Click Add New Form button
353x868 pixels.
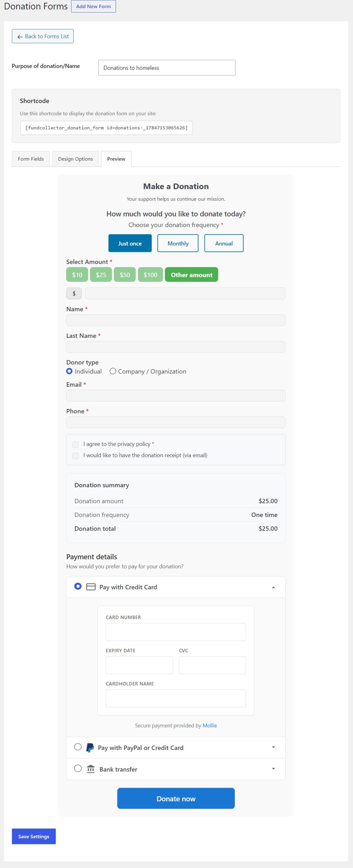[93, 6]
